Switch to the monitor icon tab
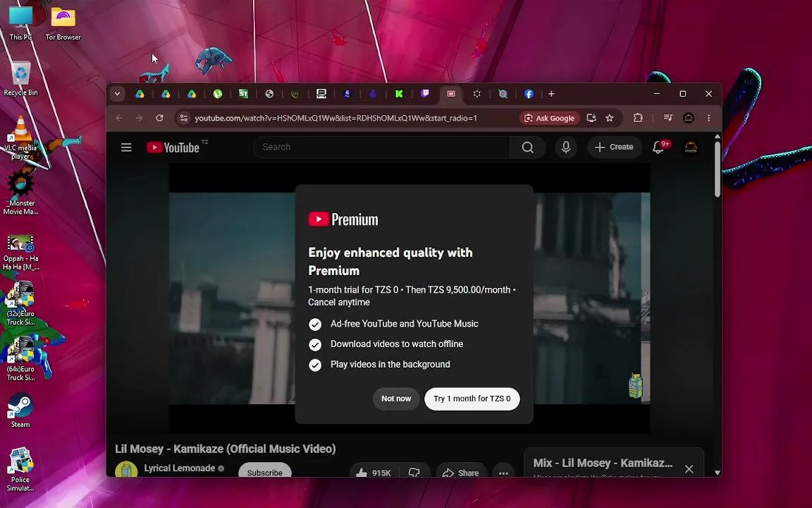This screenshot has width=812, height=508. click(x=321, y=94)
